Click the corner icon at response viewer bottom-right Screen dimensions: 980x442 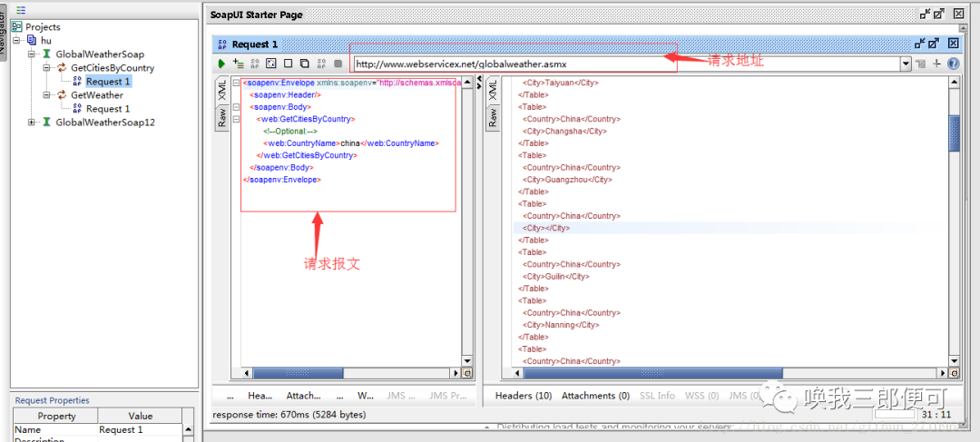coord(954,373)
